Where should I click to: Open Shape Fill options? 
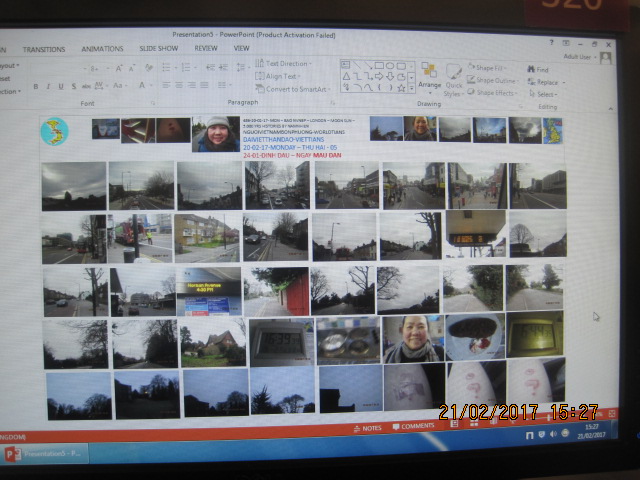click(487, 67)
